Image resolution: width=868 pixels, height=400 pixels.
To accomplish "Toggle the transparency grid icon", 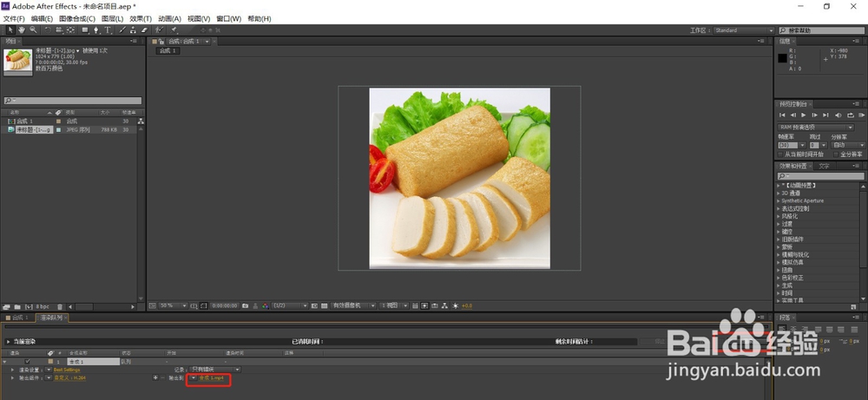I will tap(324, 305).
